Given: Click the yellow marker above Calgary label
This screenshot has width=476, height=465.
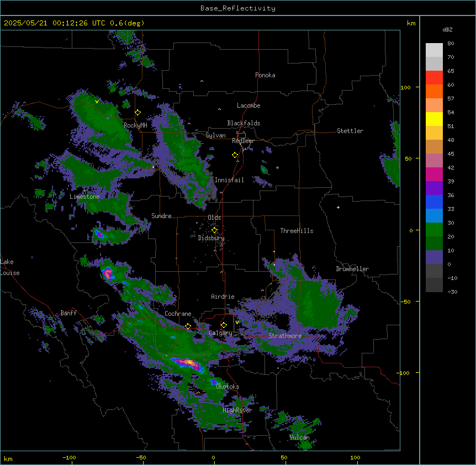Looking at the screenshot, I should tap(224, 325).
